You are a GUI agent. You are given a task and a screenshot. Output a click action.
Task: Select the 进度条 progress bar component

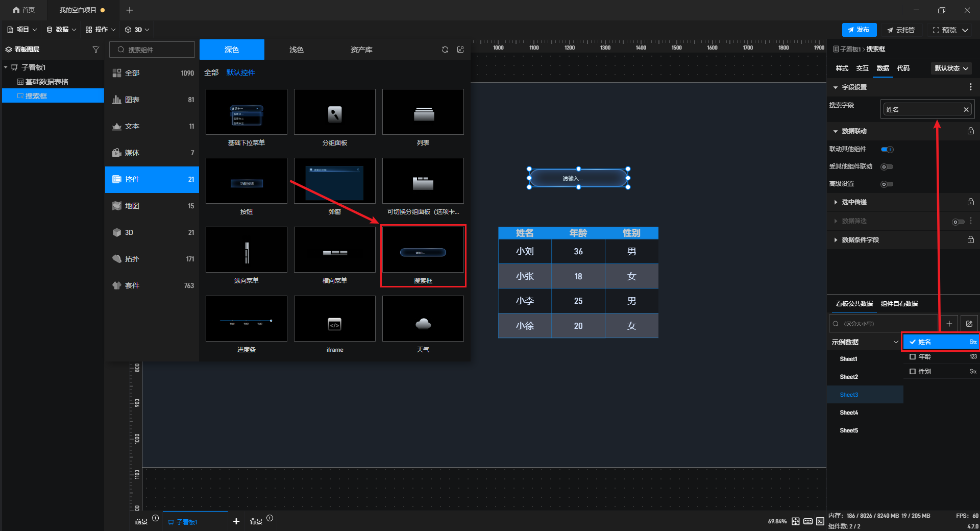click(246, 319)
